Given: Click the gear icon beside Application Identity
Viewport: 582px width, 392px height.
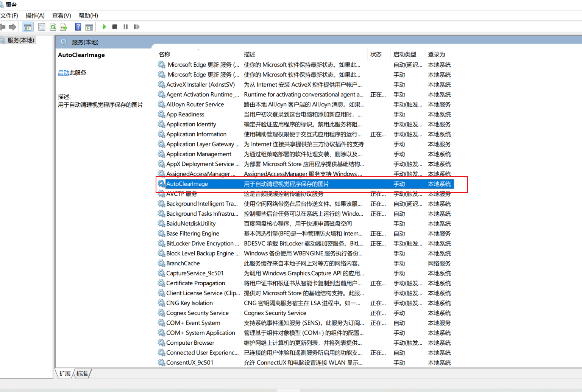Looking at the screenshot, I should [162, 124].
